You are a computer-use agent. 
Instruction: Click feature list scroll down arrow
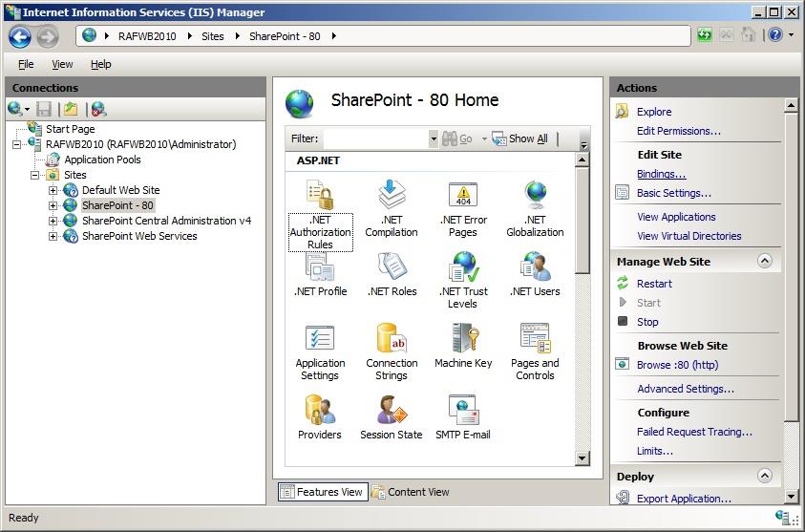coord(583,458)
